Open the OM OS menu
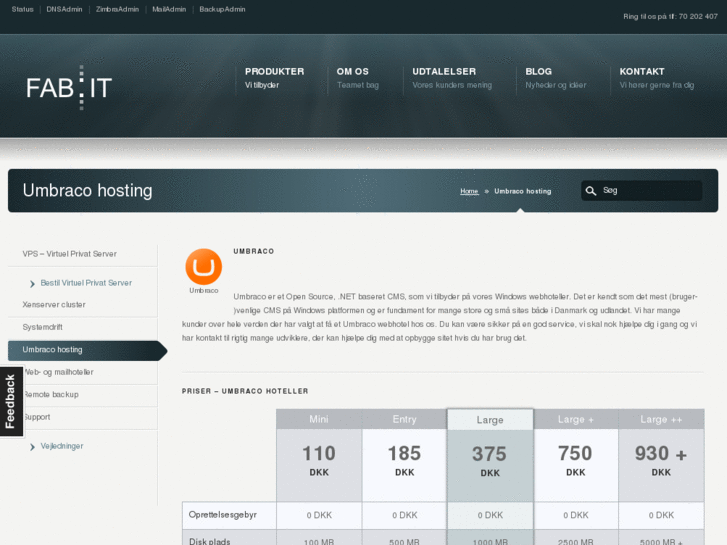727x545 pixels. (x=357, y=78)
